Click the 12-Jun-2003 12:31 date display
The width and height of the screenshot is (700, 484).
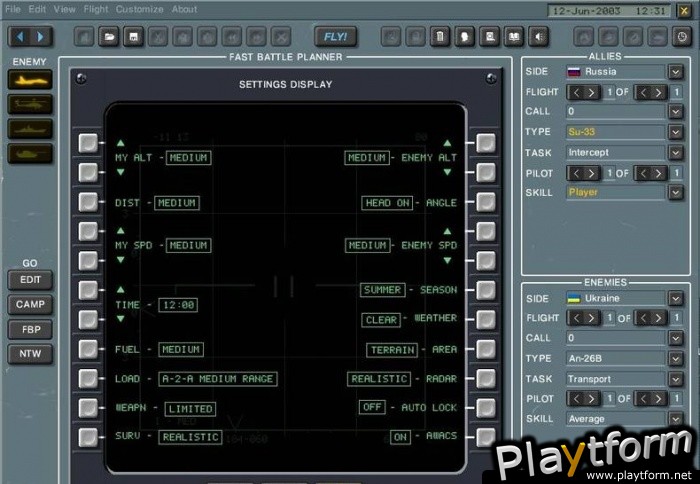[x=609, y=11]
